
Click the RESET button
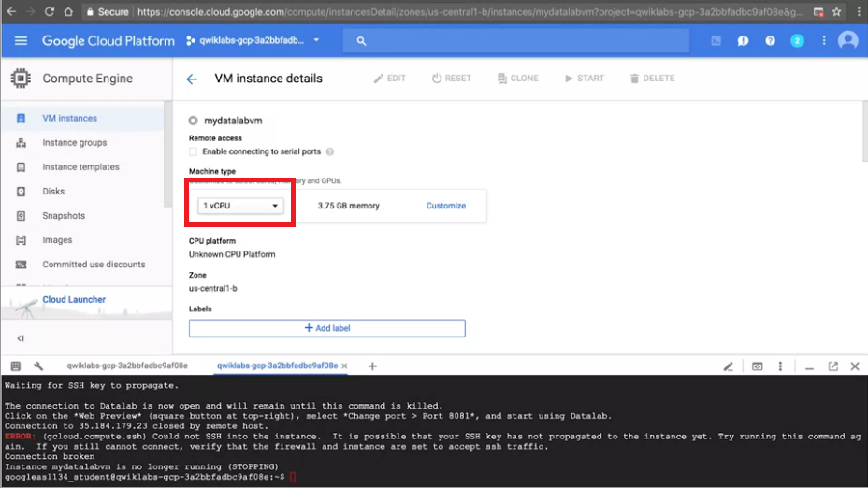[452, 79]
